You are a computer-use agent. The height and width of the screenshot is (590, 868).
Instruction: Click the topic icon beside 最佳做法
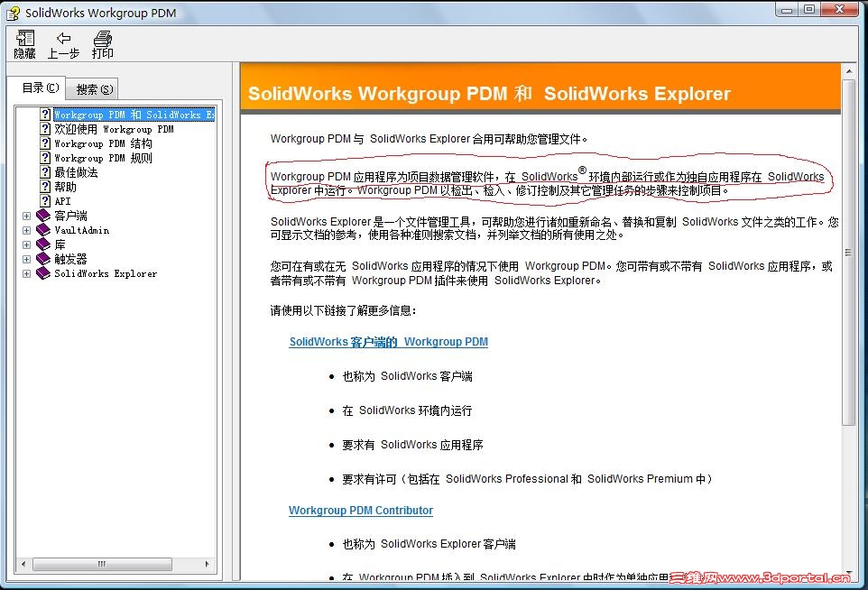[x=45, y=171]
